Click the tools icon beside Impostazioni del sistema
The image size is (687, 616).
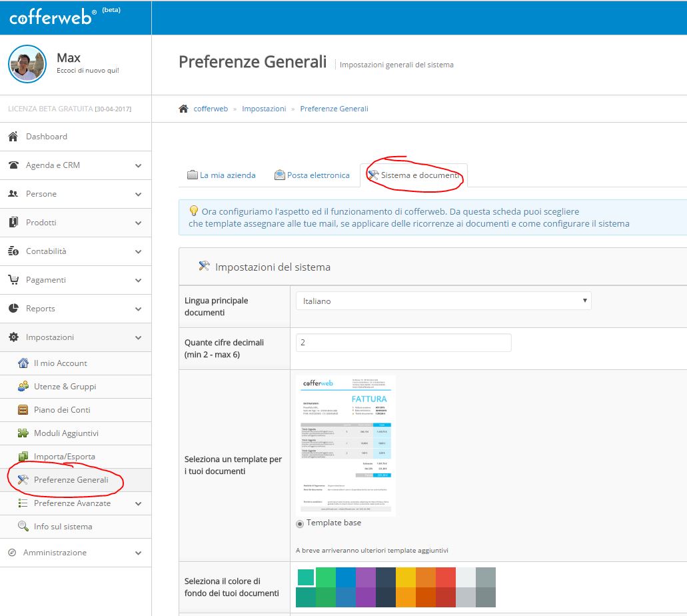pos(204,266)
